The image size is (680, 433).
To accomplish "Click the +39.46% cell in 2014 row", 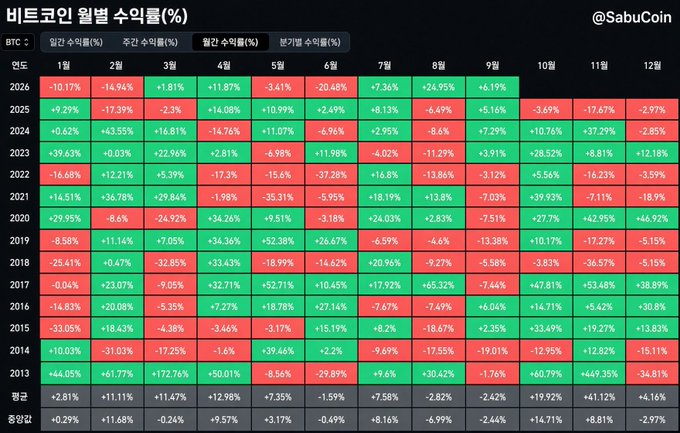I will 278,351.
